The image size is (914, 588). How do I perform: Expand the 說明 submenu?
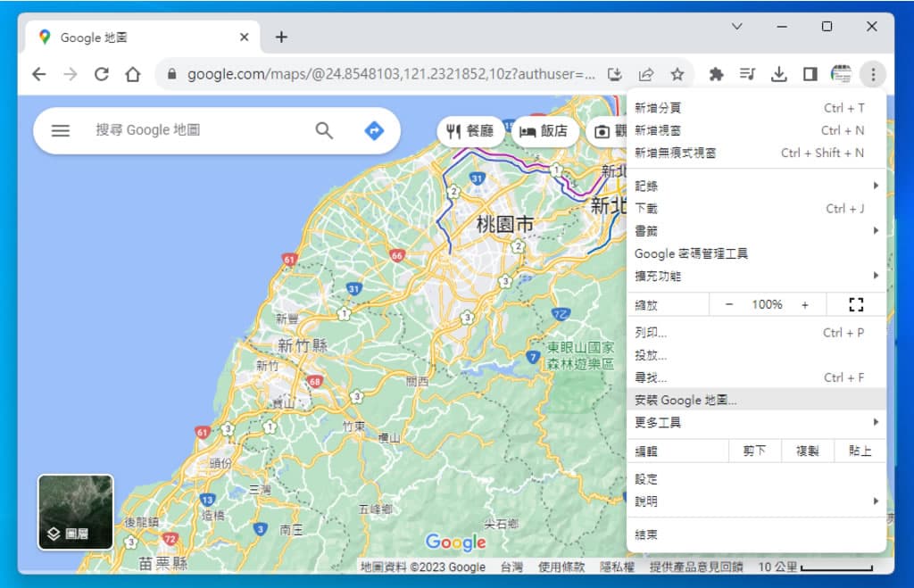click(x=757, y=501)
